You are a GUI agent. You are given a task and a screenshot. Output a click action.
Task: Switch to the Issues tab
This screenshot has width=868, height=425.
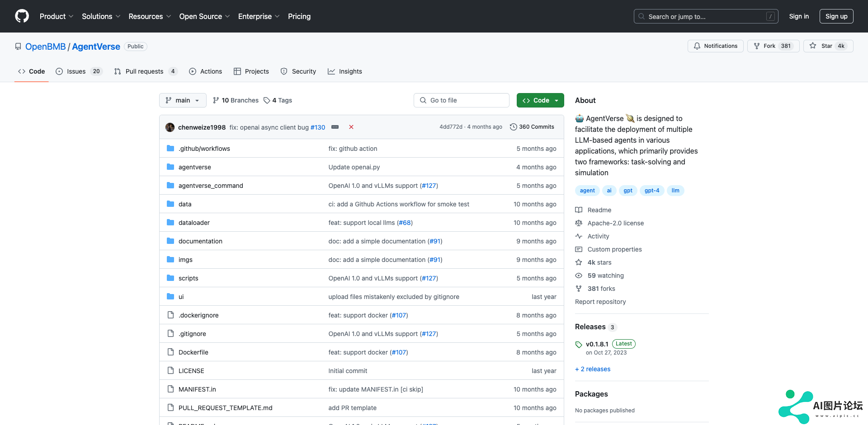[x=79, y=71]
